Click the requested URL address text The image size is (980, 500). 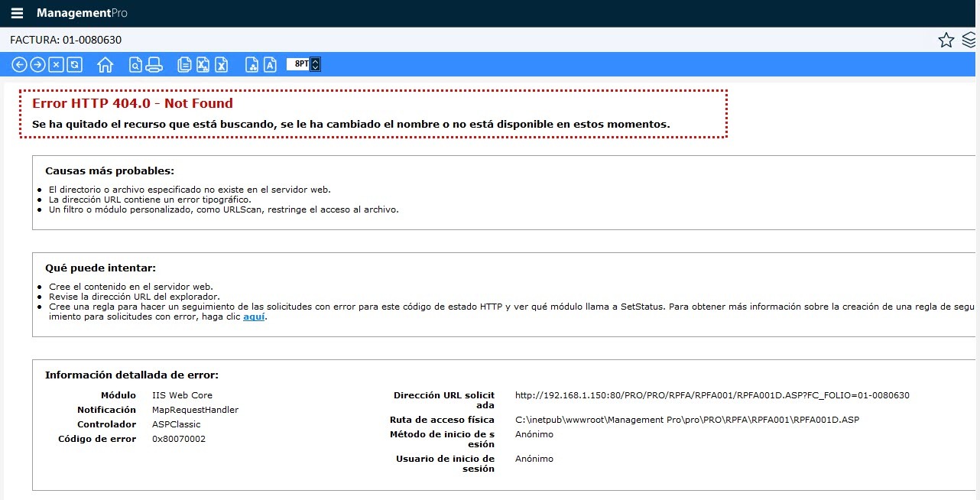pyautogui.click(x=712, y=395)
